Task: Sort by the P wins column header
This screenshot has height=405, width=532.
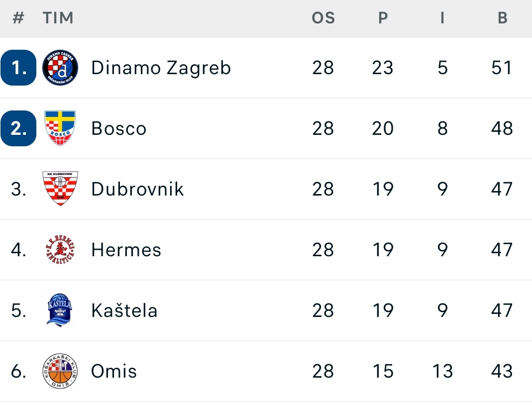Action: pyautogui.click(x=383, y=18)
